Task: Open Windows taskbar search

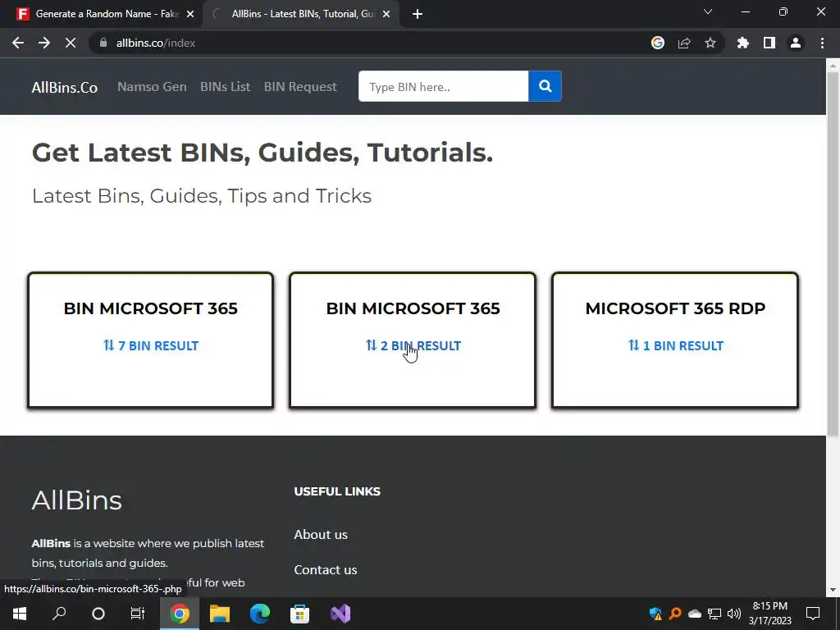Action: (59, 614)
